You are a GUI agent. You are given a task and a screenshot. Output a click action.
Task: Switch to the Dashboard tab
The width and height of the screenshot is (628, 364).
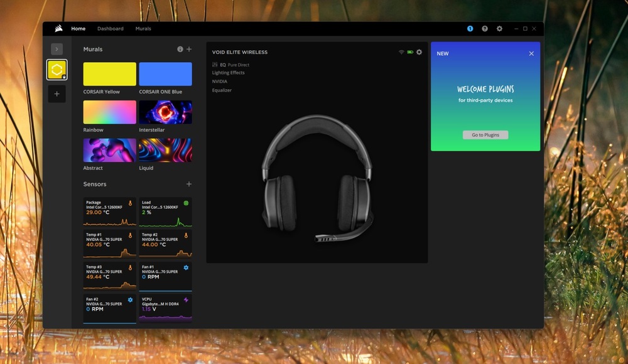coord(110,28)
